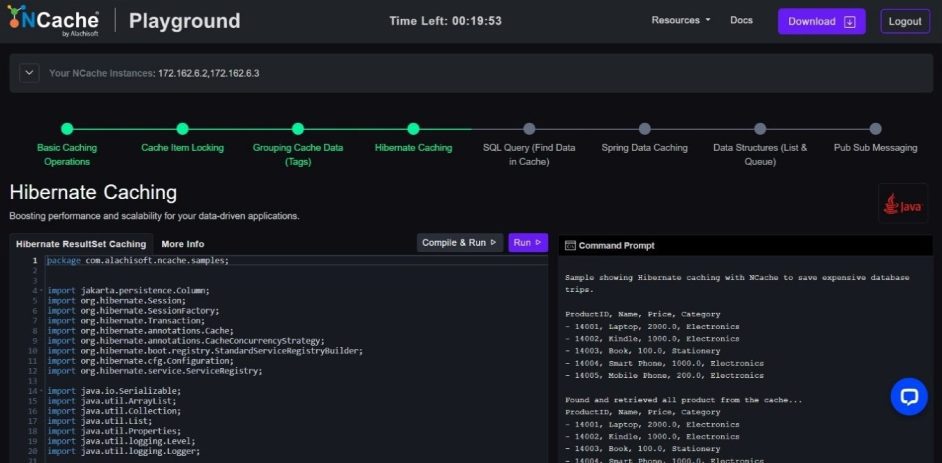Collapse the import block at line 14
This screenshot has width=942, height=463.
click(42, 391)
